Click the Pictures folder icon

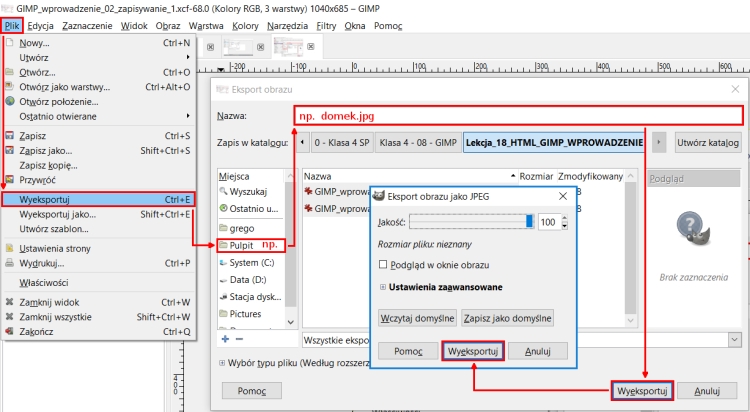pos(223,313)
